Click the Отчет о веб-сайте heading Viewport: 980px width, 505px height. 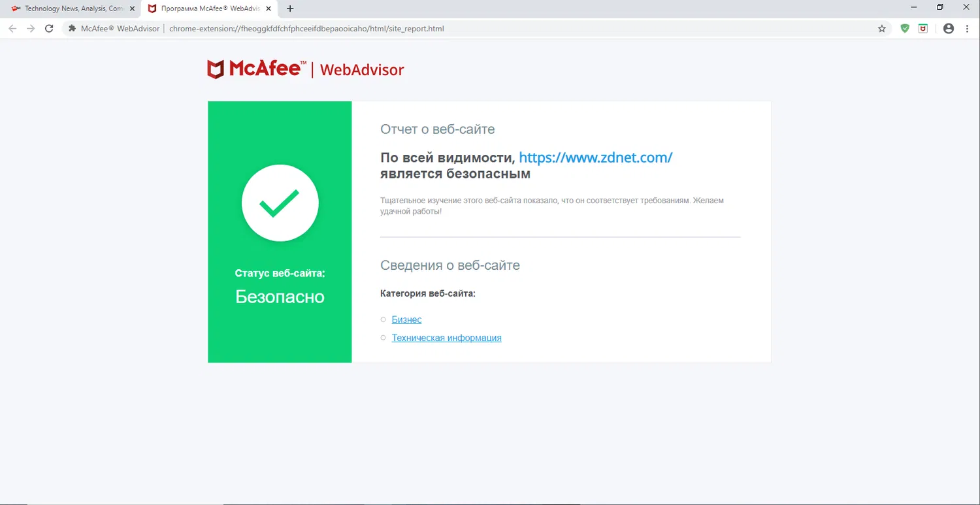click(437, 129)
